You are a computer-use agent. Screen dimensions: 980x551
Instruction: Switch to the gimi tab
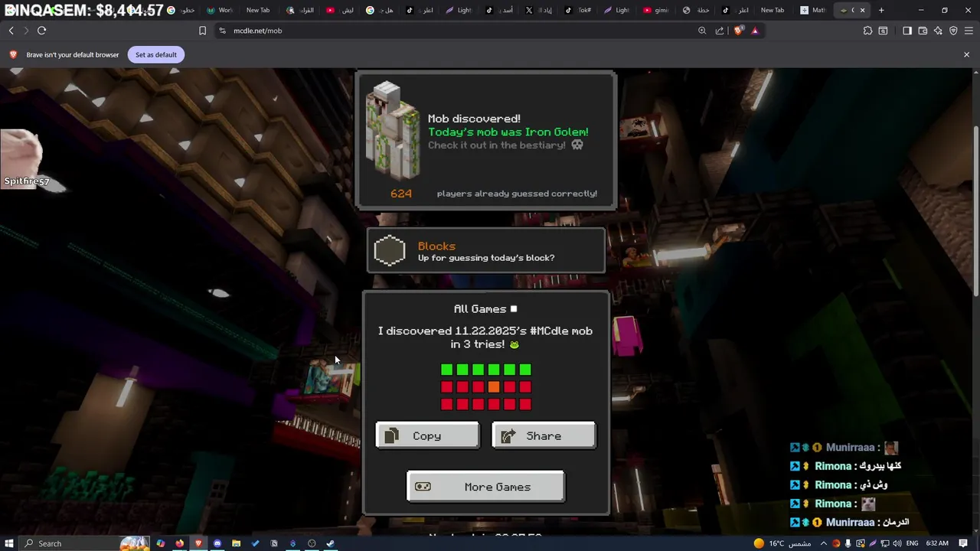(657, 10)
